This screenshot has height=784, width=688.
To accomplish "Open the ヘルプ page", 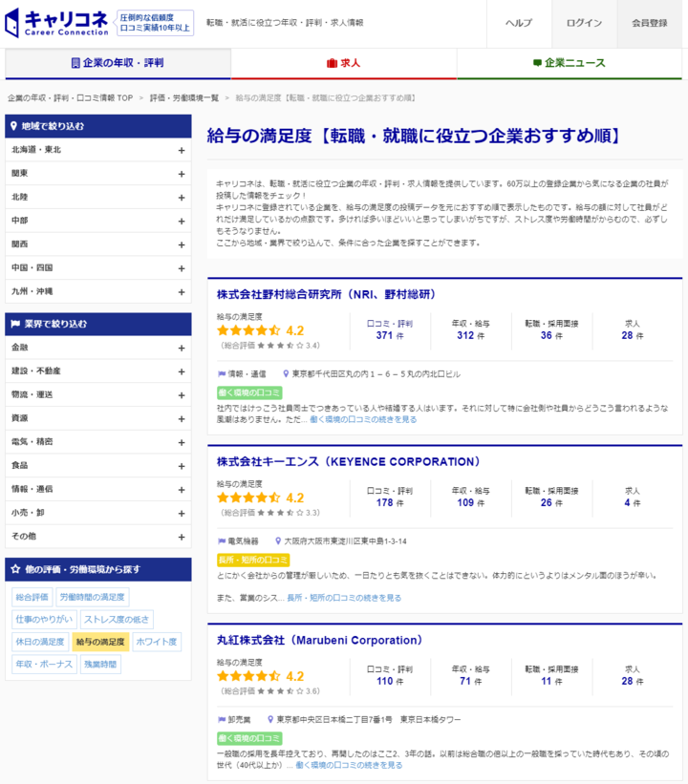I will pyautogui.click(x=519, y=24).
